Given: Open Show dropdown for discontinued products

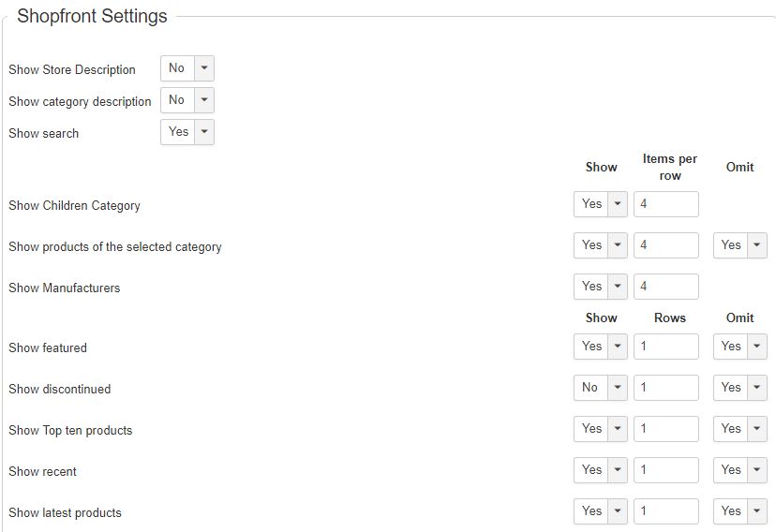Looking at the screenshot, I should [600, 388].
